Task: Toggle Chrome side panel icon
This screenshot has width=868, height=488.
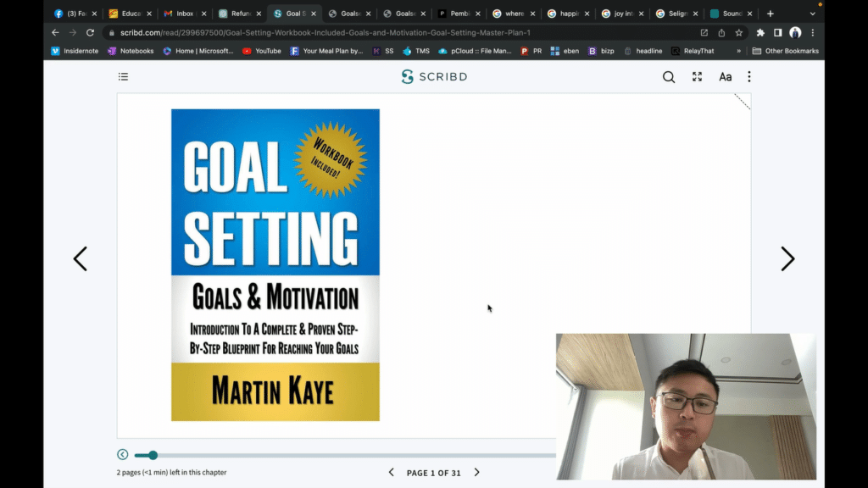Action: 778,33
